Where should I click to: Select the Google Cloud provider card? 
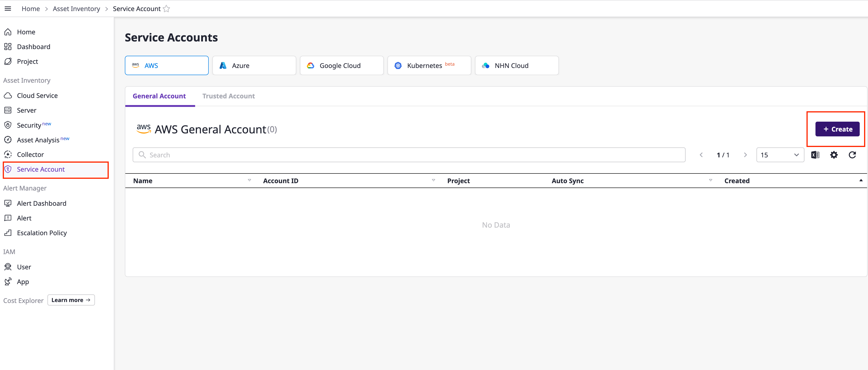tap(341, 65)
